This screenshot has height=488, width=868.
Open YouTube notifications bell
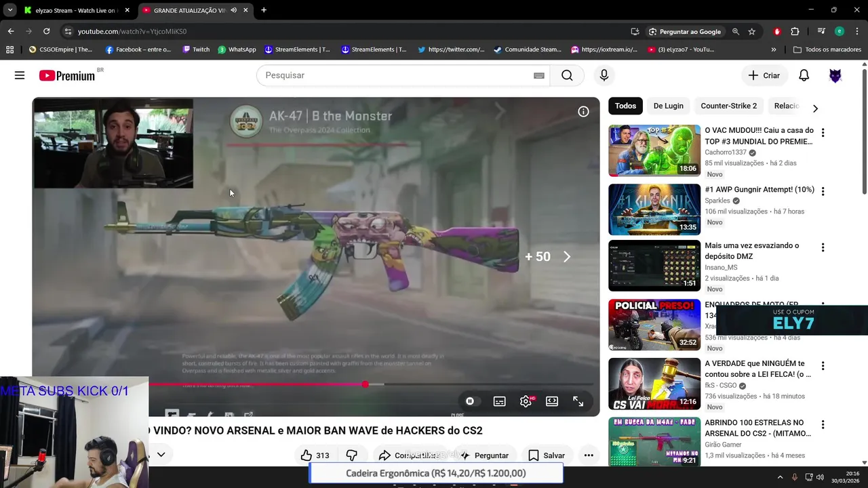[x=804, y=75]
